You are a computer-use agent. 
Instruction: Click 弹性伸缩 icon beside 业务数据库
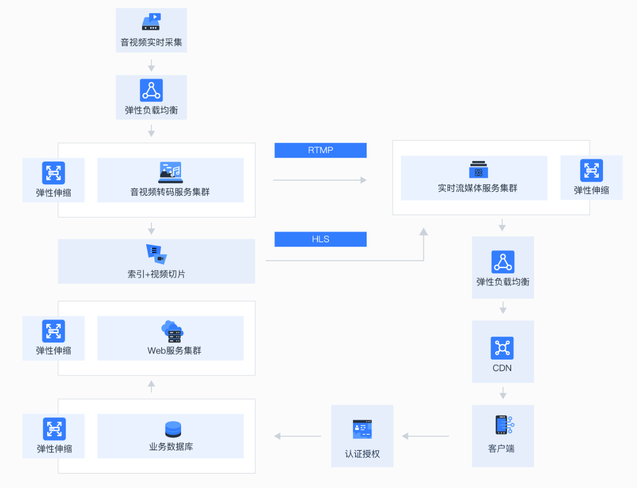tap(54, 429)
